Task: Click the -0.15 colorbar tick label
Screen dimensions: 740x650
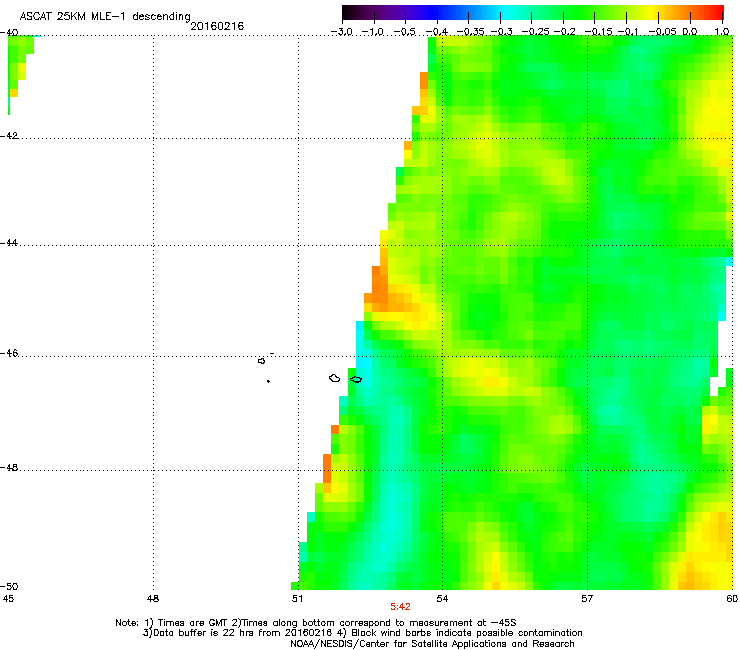Action: pos(598,32)
